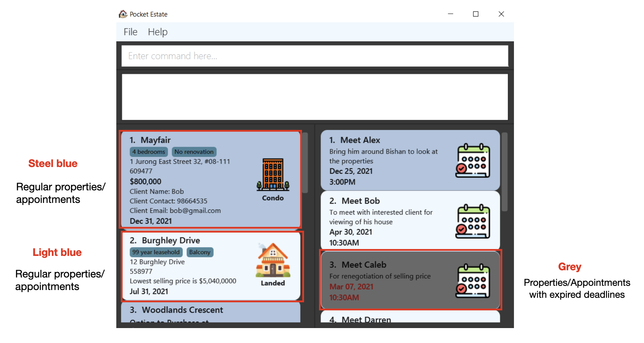Click the Dec 31, 2021 deadline on Mayfair
644x343 pixels.
click(x=151, y=221)
